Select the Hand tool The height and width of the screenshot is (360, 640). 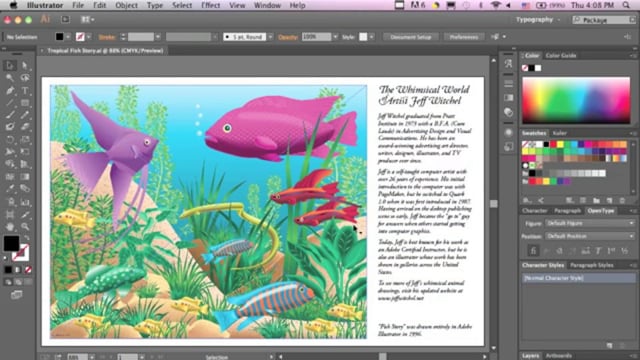click(x=10, y=227)
